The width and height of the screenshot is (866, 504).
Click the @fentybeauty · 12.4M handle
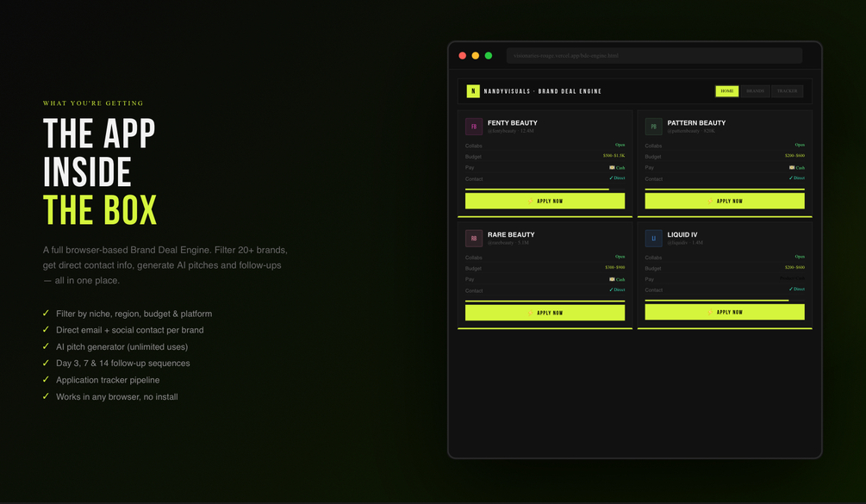[510, 131]
